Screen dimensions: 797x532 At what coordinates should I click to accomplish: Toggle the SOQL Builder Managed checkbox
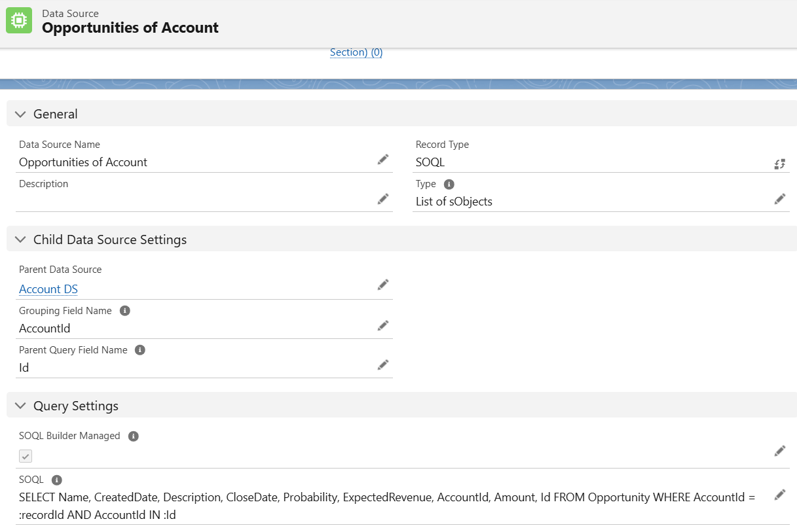pos(26,456)
